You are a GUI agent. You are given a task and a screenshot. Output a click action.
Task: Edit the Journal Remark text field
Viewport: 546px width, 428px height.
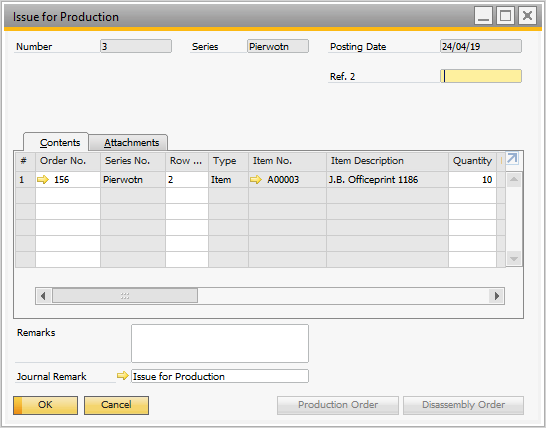pyautogui.click(x=220, y=376)
